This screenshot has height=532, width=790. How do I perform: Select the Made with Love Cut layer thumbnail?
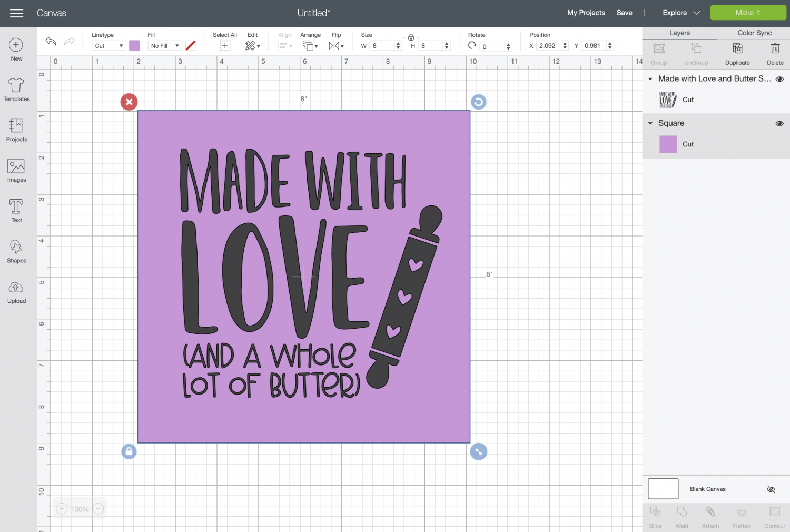pyautogui.click(x=668, y=100)
